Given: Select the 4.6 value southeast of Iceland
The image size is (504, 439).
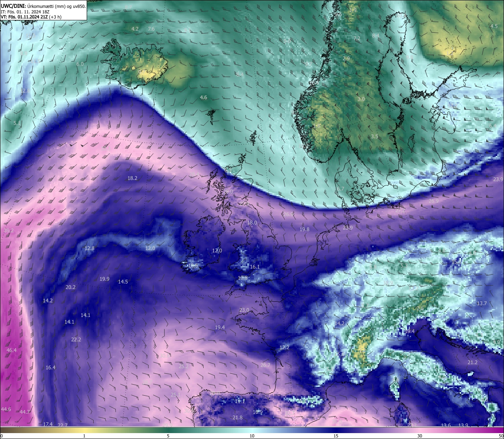Looking at the screenshot, I should point(203,97).
